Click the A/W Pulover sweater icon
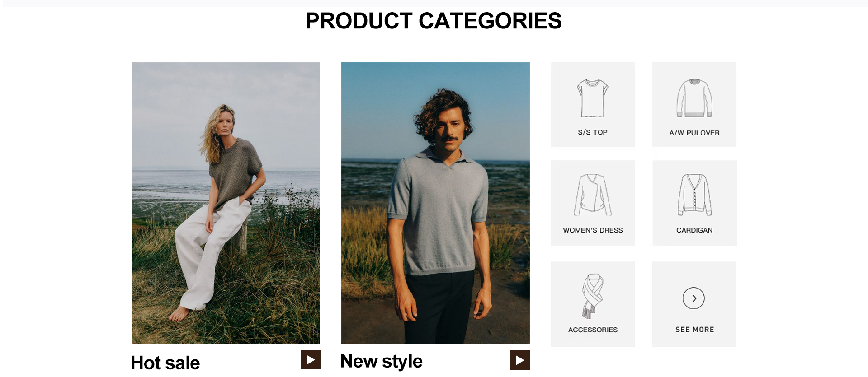The height and width of the screenshot is (377, 868). pyautogui.click(x=694, y=98)
